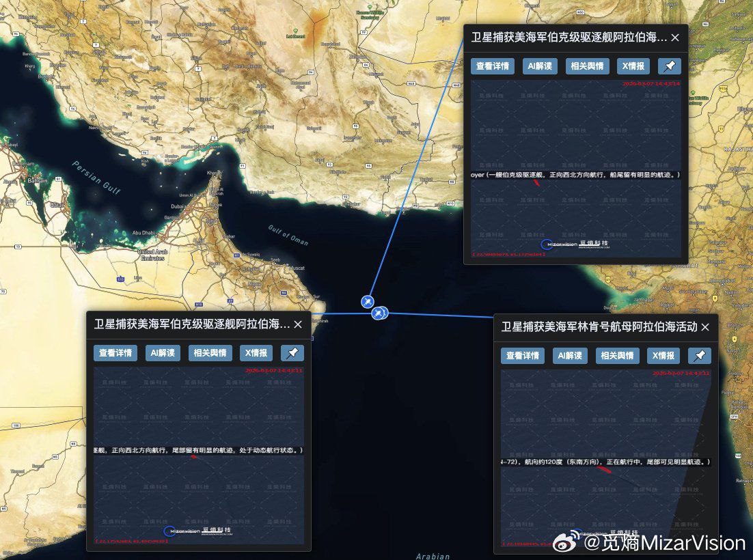The width and height of the screenshot is (753, 560).
Task: Click the Lincoln carrier satellite image thumbnail
Action: [x=605, y=458]
